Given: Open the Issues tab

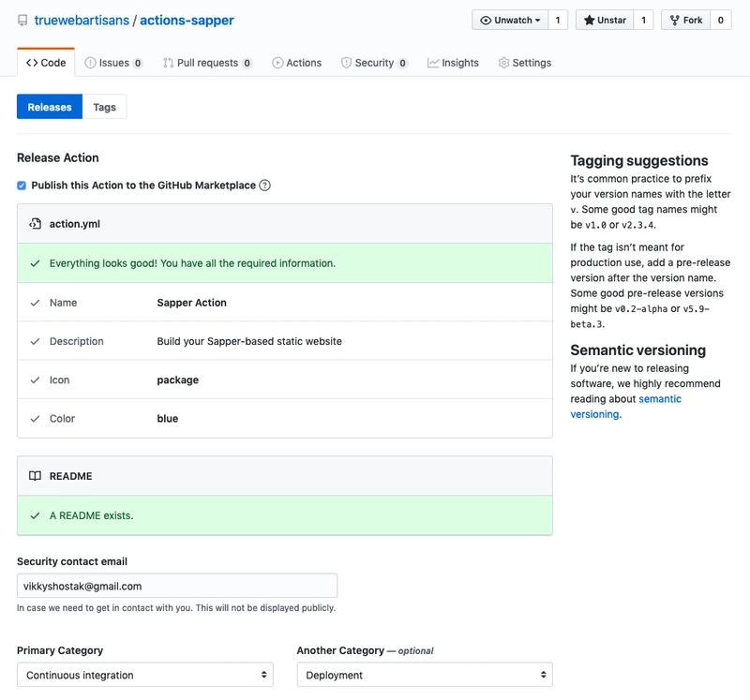Looking at the screenshot, I should pyautogui.click(x=113, y=63).
